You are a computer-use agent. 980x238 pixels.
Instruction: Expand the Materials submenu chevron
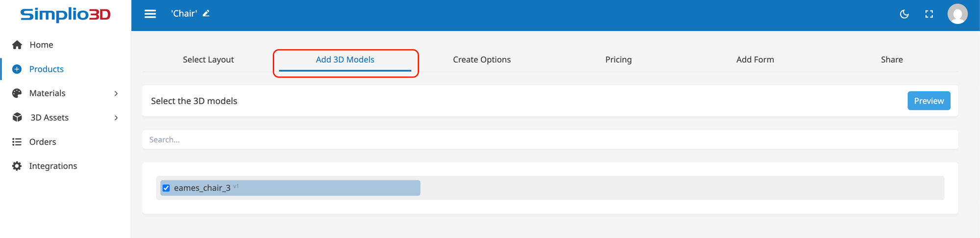pos(116,93)
